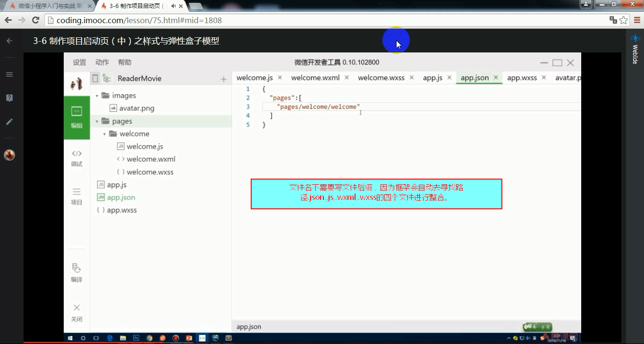This screenshot has height=344, width=644.
Task: Close the 3-6 lesson browser tab
Action: [x=181, y=6]
